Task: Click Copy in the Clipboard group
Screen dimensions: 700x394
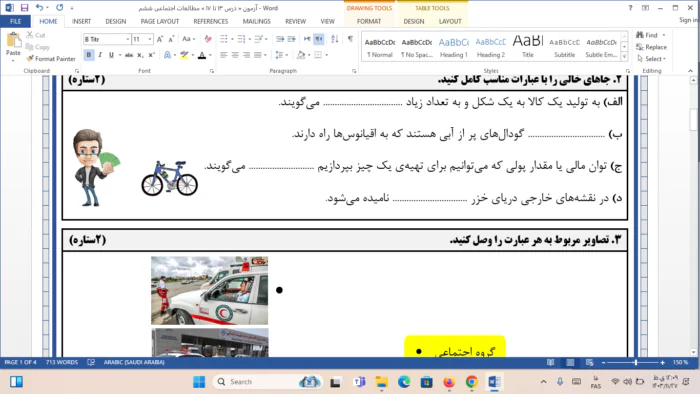Action: (x=38, y=47)
